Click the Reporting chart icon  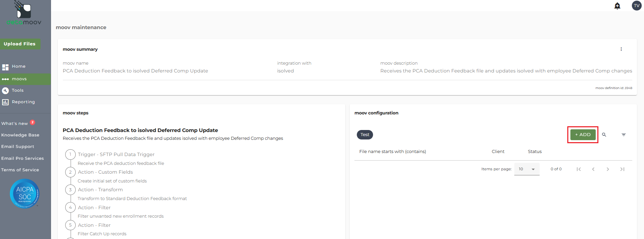(5, 102)
